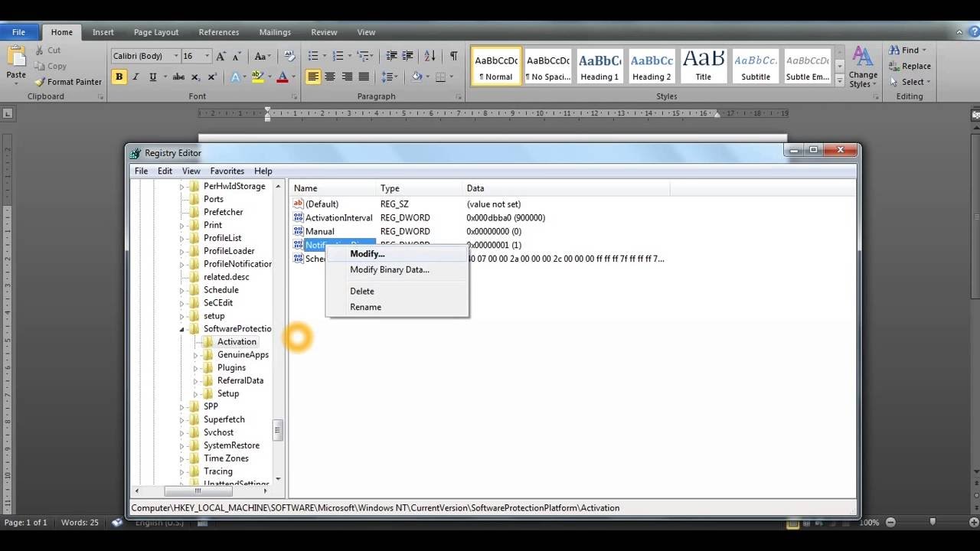
Task: Click the Sort icon in Paragraph group
Action: pos(430,56)
